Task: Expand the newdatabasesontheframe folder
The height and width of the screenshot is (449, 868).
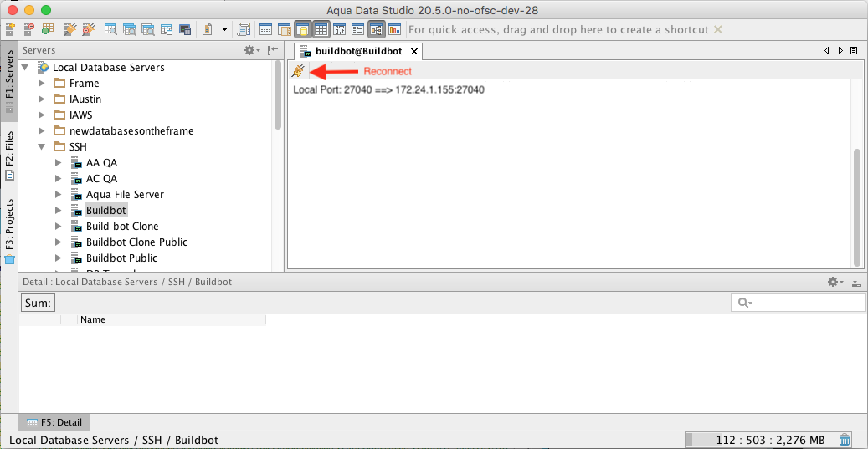Action: 42,131
